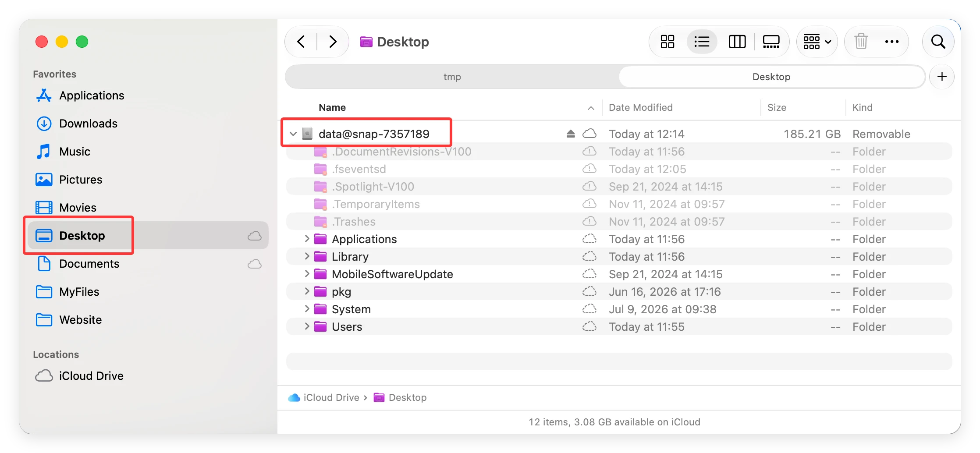
Task: Switch to the tmp tab
Action: [452, 77]
